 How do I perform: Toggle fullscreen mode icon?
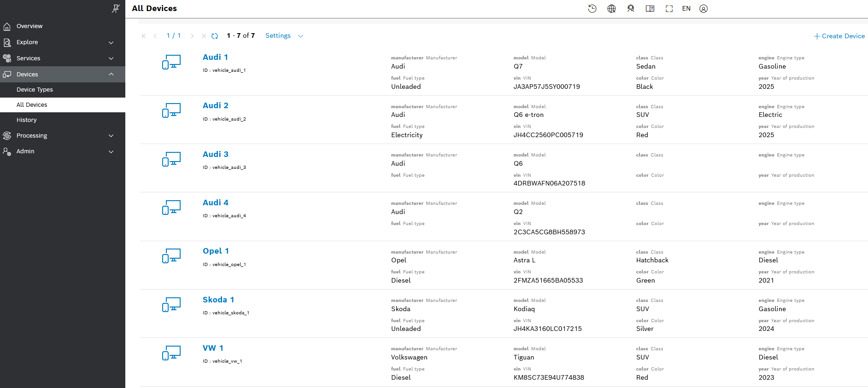click(x=669, y=9)
